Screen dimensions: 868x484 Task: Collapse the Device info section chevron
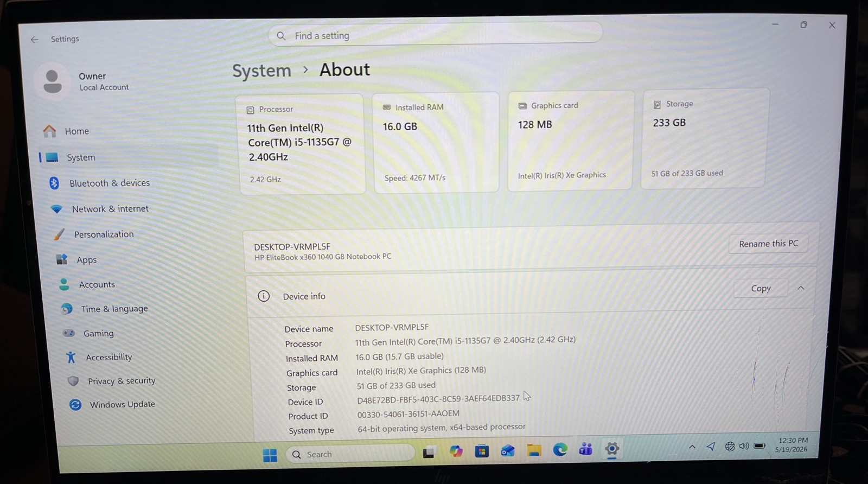coord(801,288)
